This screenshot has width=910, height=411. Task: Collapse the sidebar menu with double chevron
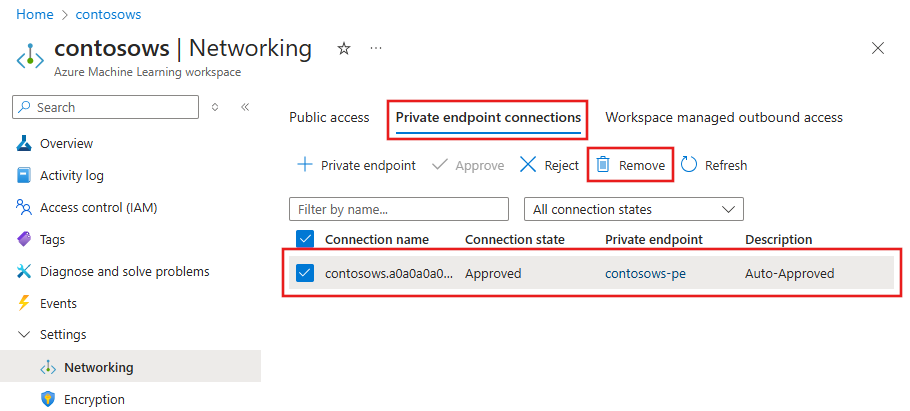pos(245,107)
